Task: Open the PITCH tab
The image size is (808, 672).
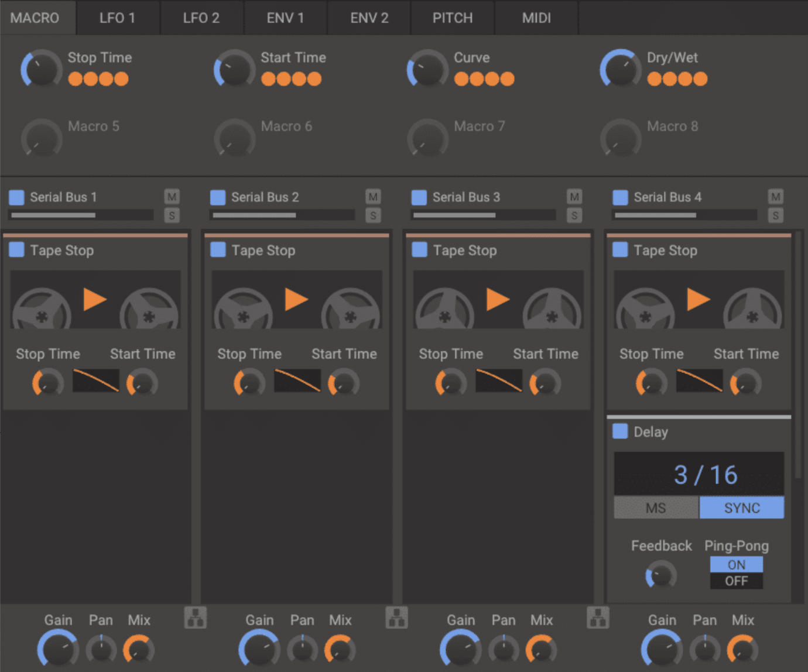Action: (x=453, y=18)
